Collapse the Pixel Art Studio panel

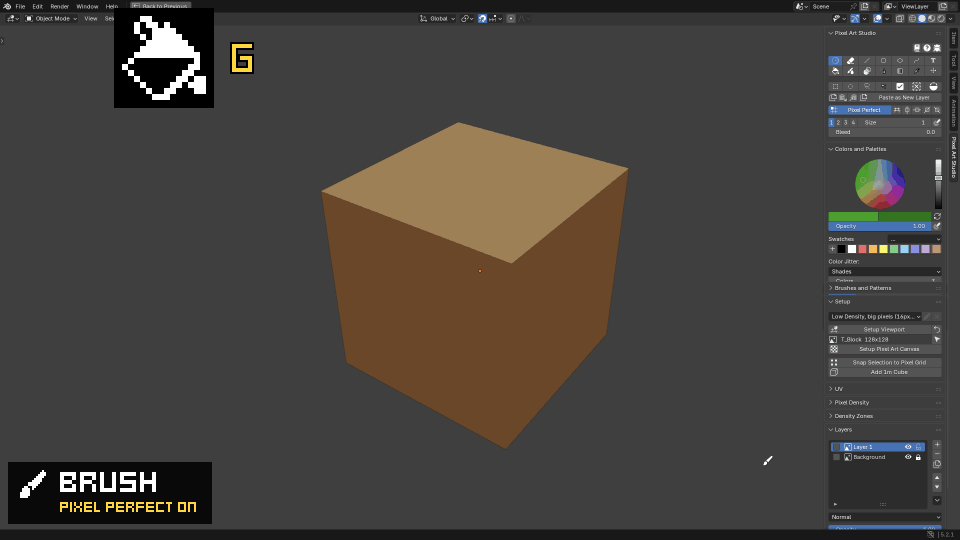pos(831,33)
